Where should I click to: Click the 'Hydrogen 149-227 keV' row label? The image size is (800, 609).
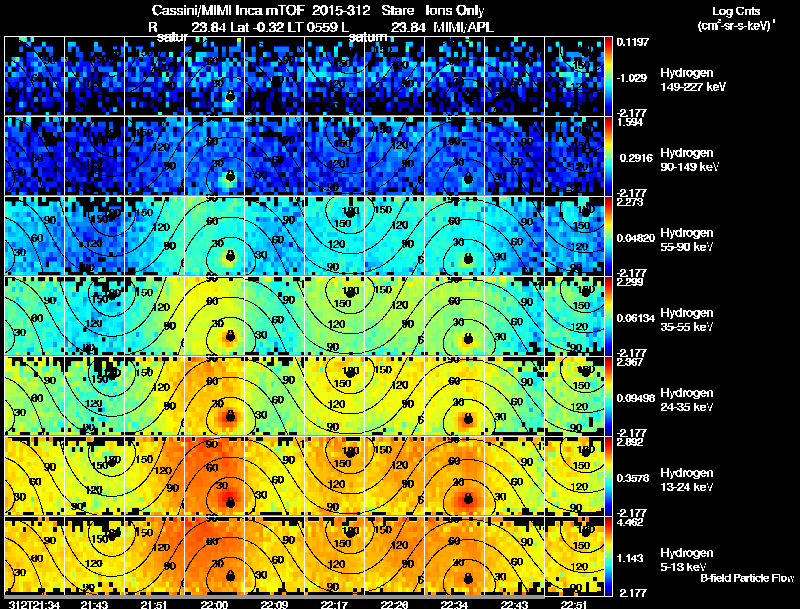(x=692, y=80)
